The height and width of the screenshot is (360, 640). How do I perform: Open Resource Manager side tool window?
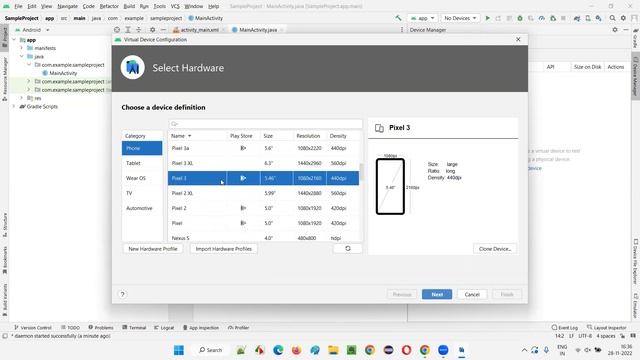[x=4, y=78]
